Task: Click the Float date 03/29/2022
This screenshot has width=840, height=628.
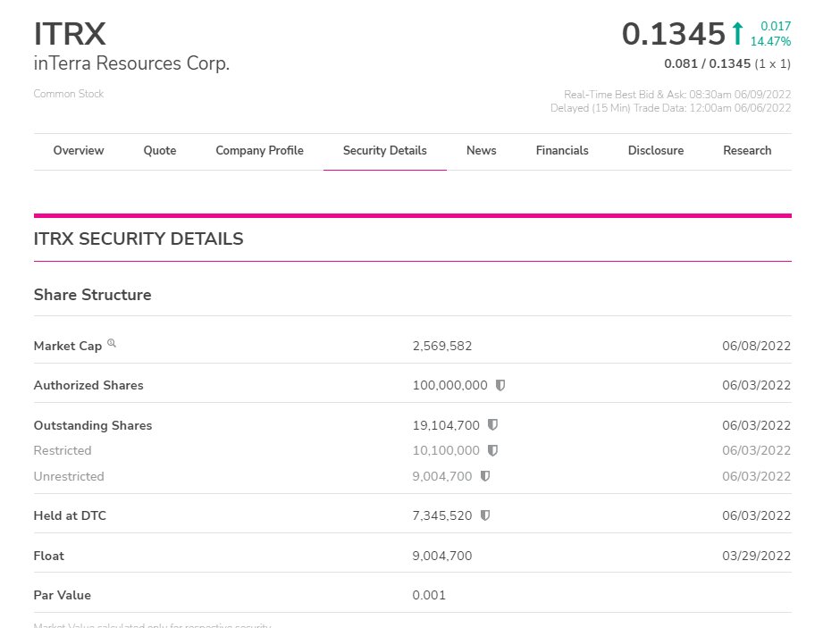Action: pos(756,556)
